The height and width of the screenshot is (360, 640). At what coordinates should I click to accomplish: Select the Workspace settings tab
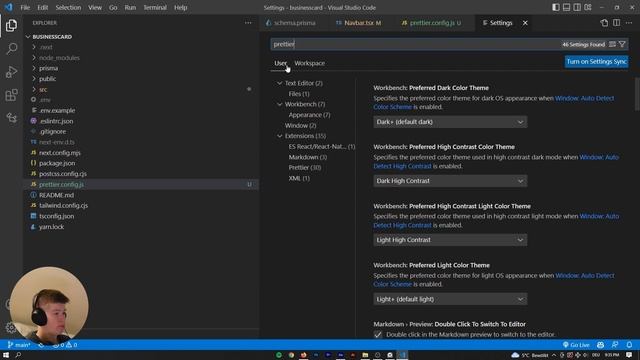coord(309,63)
